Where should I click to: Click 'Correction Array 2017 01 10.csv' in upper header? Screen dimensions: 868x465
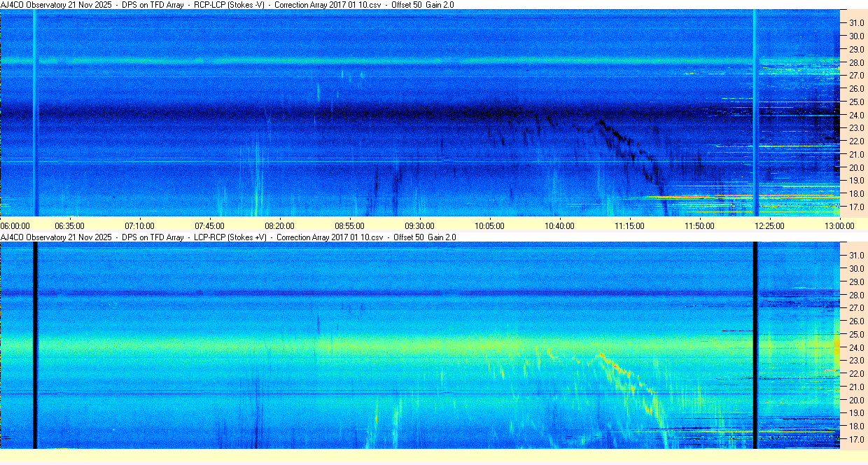[328, 5]
